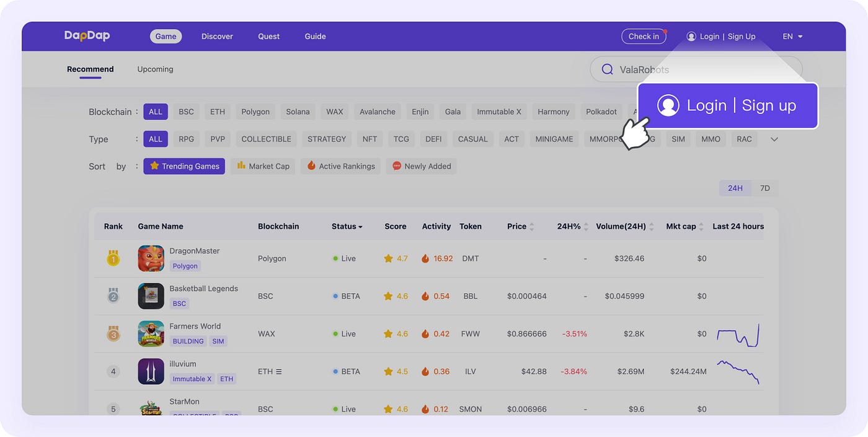Switch to the Recommend tab

pos(91,69)
